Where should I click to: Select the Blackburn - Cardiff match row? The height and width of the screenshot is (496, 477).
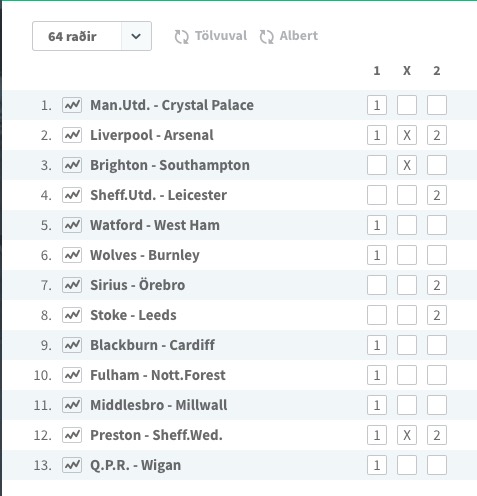[x=240, y=345]
